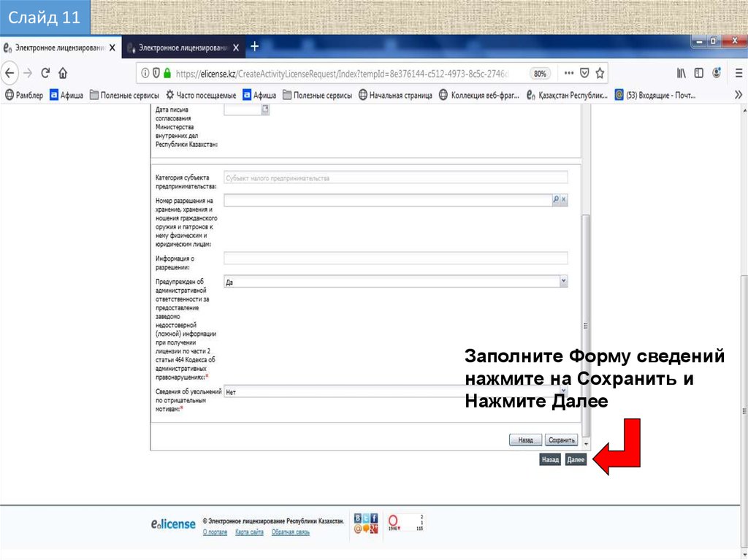Screen dimensions: 748x560
Task: Click the 80% zoom level indicator
Action: [x=540, y=74]
